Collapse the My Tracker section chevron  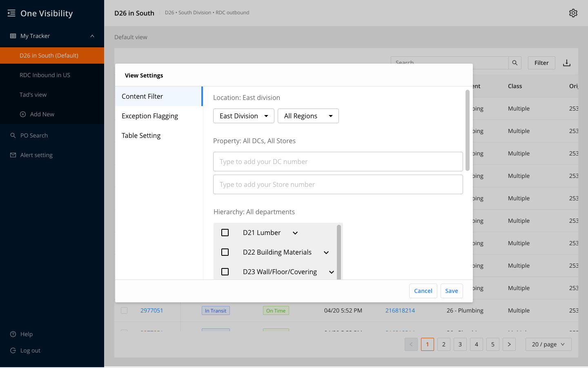coord(92,36)
